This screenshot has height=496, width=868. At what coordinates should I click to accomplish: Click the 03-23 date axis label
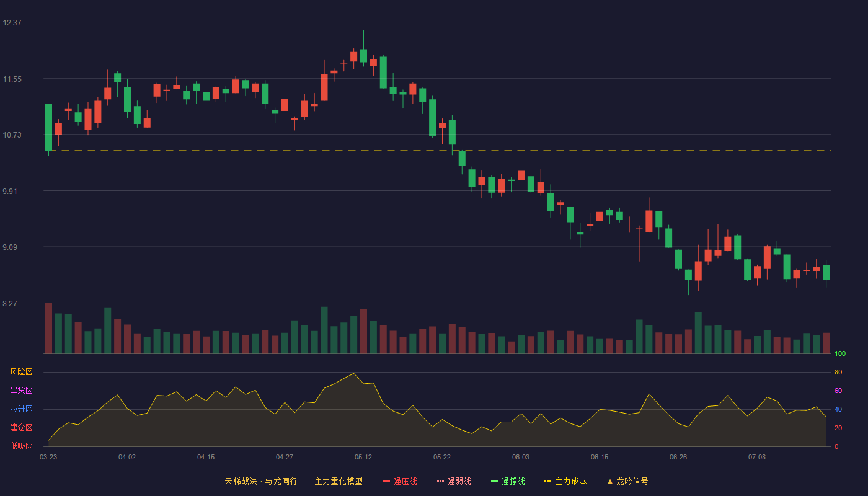click(x=48, y=457)
